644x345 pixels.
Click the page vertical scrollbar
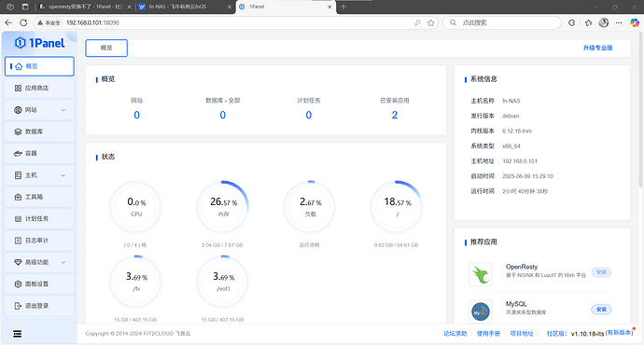[x=641, y=111]
